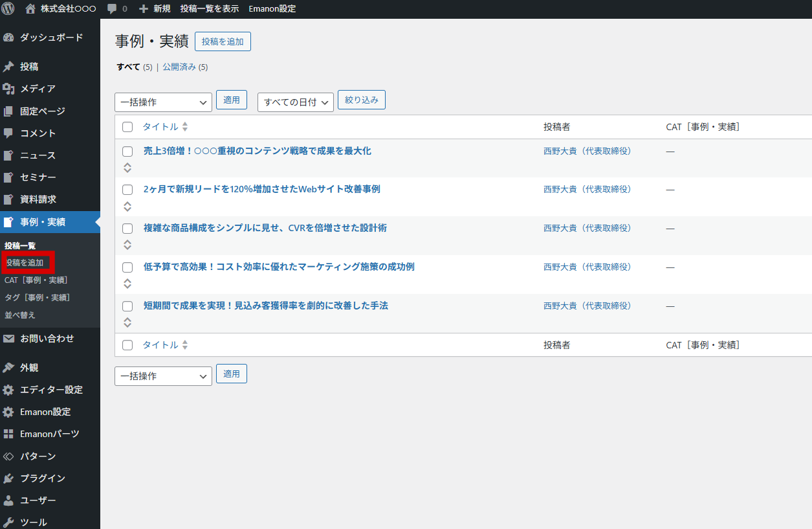The image size is (812, 529).
Task: Click the 事例・実績 sidebar icon
Action: pos(8,222)
